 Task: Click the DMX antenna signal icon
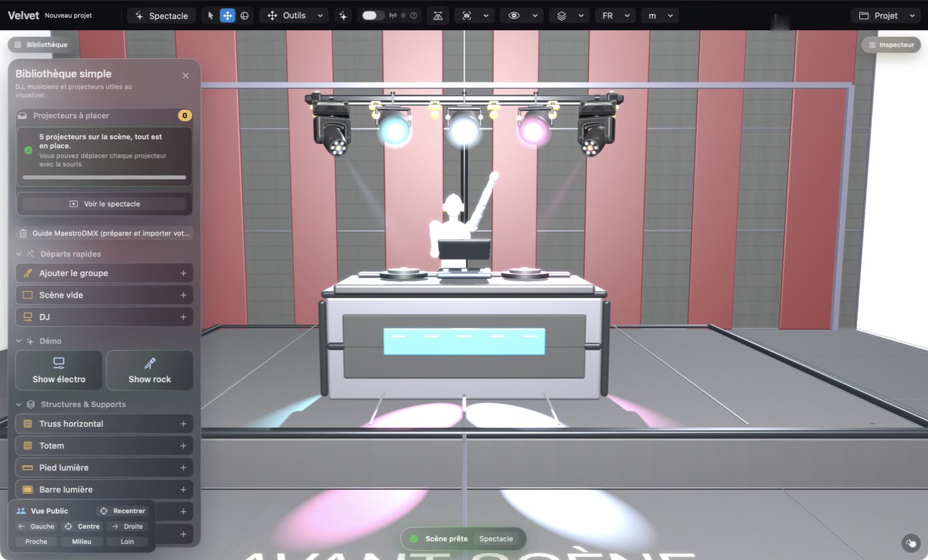pos(393,15)
